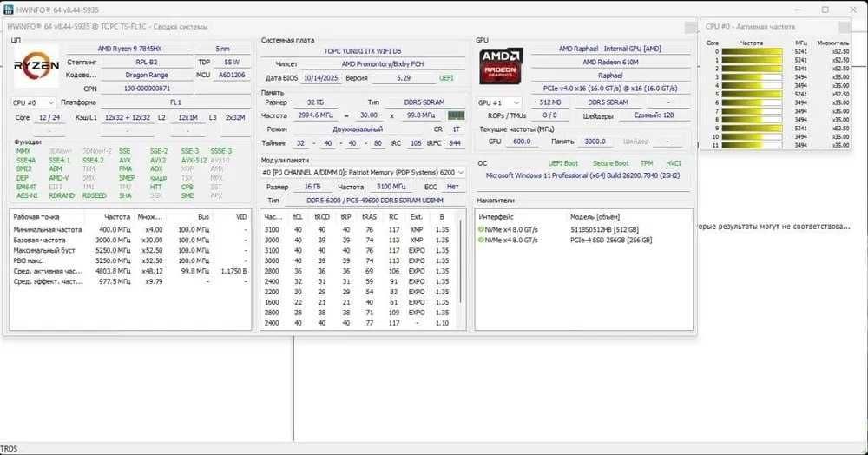Screen dimensions: 868x455
Task: Click the AMD Raphael Internal GPU field
Action: point(610,49)
